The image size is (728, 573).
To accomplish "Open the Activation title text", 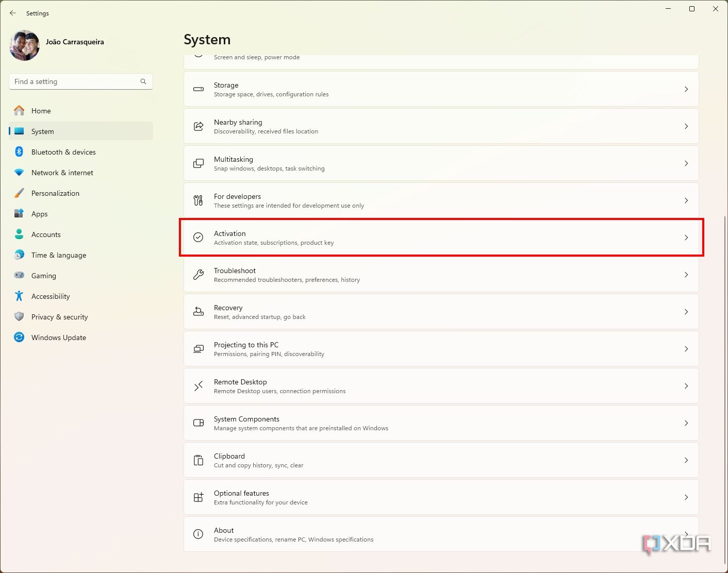I will coord(230,233).
